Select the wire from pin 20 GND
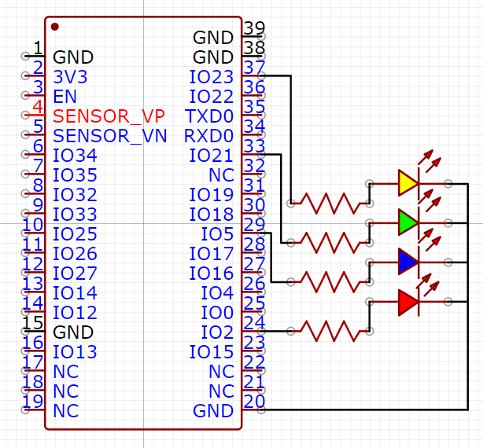Screen dimensions: 483x448 (x=363, y=409)
